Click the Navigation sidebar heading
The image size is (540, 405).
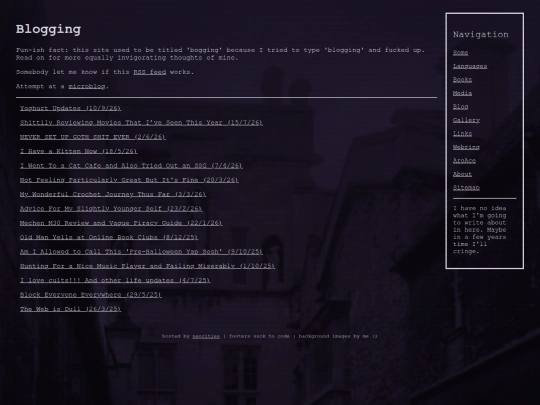[x=481, y=34]
